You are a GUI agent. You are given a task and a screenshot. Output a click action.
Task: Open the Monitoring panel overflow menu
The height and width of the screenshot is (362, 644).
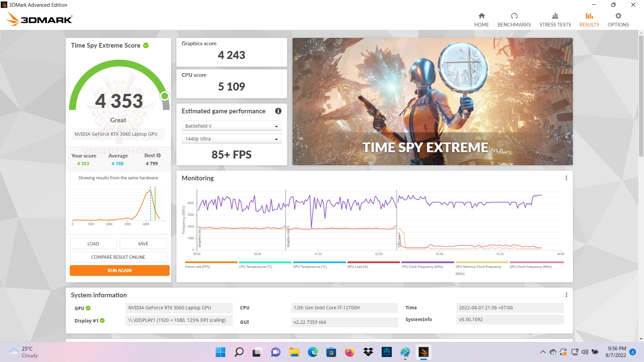(x=567, y=178)
